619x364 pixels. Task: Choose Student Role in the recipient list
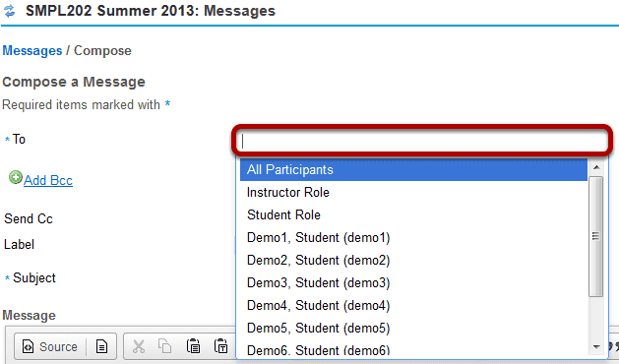(413, 214)
